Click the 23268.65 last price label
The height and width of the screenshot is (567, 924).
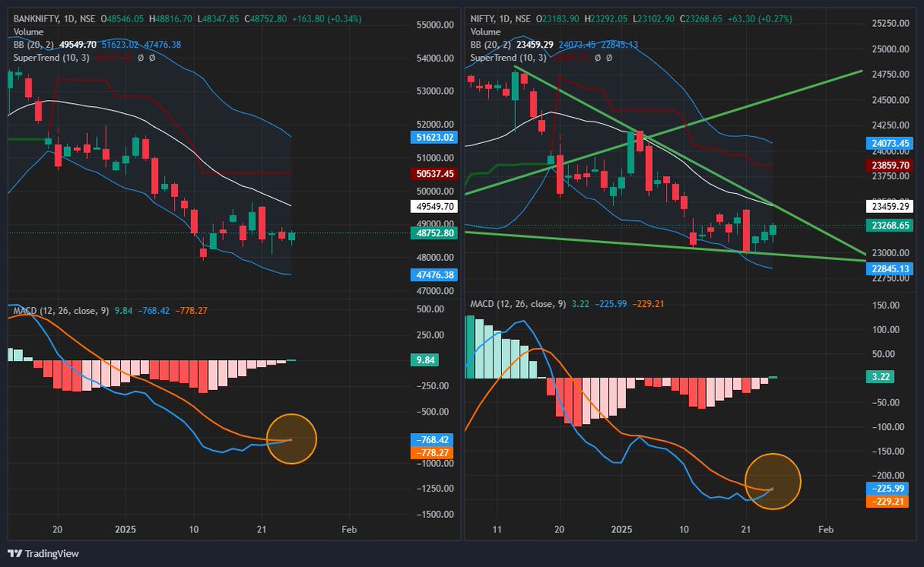(889, 225)
